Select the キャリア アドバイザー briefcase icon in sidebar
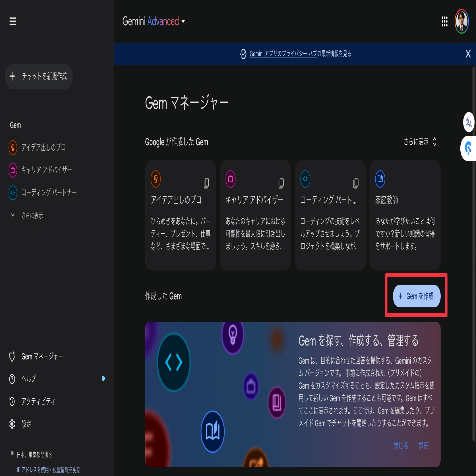 [13, 170]
